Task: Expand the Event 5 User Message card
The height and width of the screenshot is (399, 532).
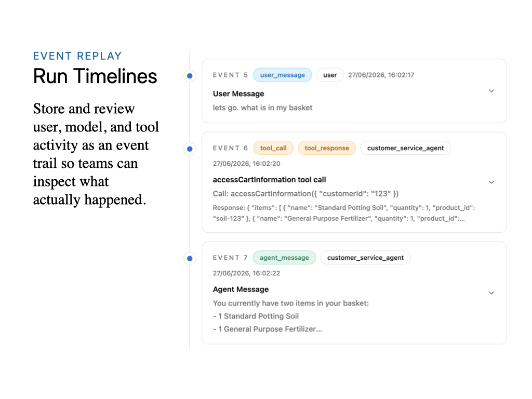Action: pyautogui.click(x=491, y=91)
